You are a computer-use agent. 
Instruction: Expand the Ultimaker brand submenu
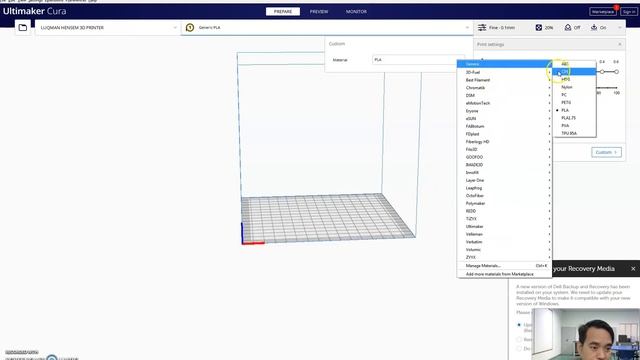click(504, 227)
